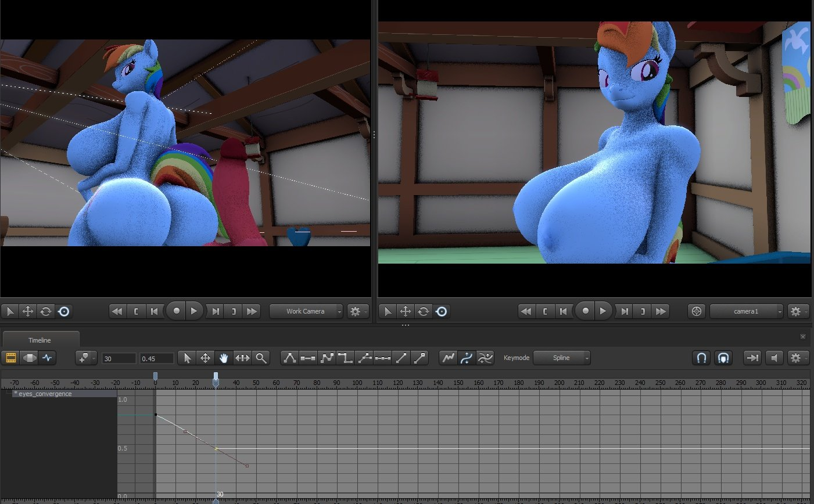Viewport: 814px width, 504px height.
Task: Open the left viewport settings gear menu
Action: coord(357,311)
